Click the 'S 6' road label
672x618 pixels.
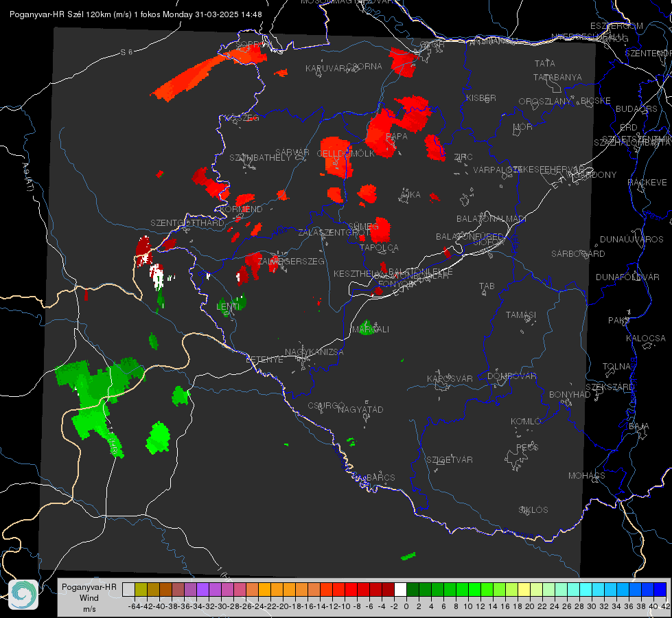click(127, 52)
